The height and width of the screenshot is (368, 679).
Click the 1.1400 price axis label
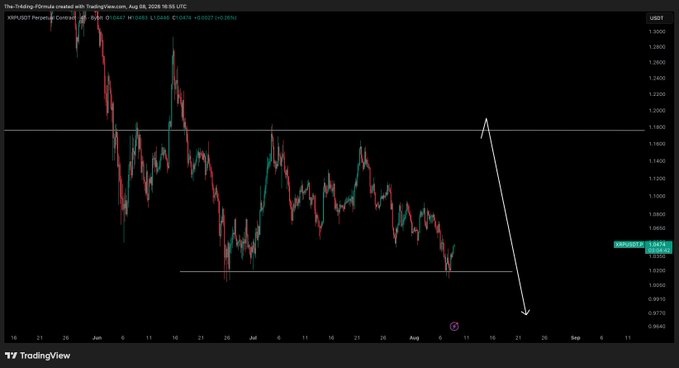657,161
